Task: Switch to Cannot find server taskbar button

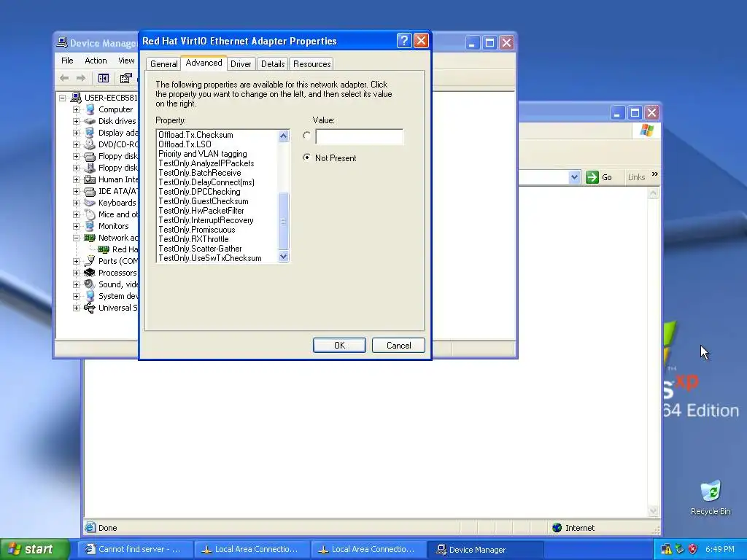Action: [x=136, y=550]
